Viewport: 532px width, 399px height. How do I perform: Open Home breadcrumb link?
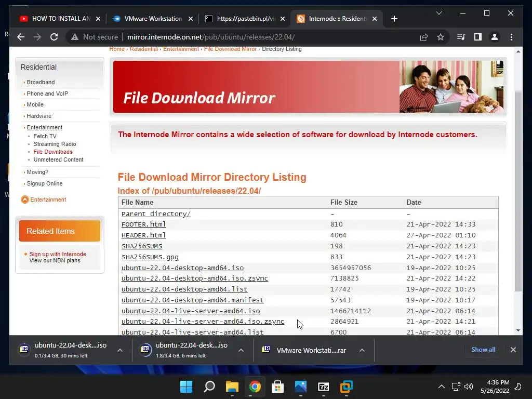117,49
